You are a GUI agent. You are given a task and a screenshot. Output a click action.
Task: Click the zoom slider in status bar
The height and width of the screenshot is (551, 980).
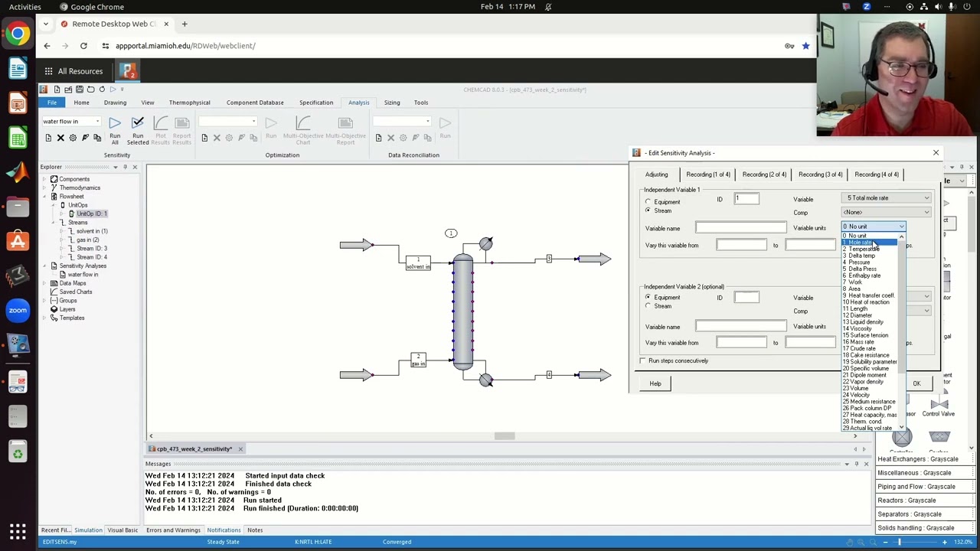point(900,542)
